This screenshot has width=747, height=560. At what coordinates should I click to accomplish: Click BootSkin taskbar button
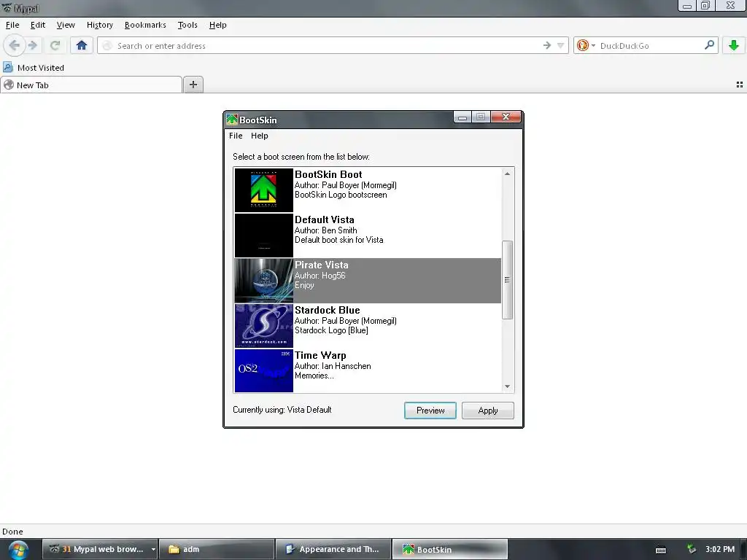[449, 549]
